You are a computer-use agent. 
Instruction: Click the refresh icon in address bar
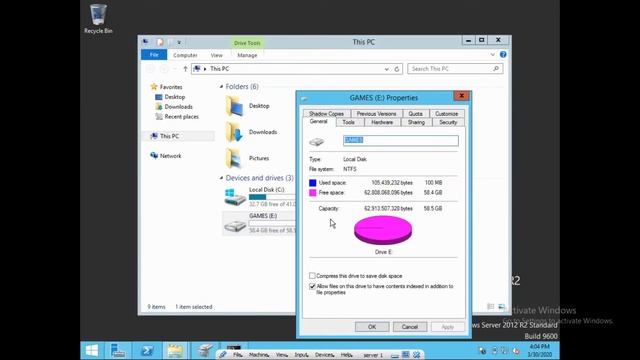tap(396, 69)
